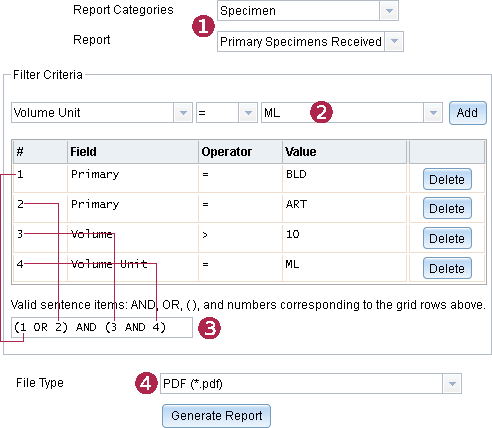Open the Report Categories dropdown showing Specimen
The image size is (492, 428).
pyautogui.click(x=308, y=11)
